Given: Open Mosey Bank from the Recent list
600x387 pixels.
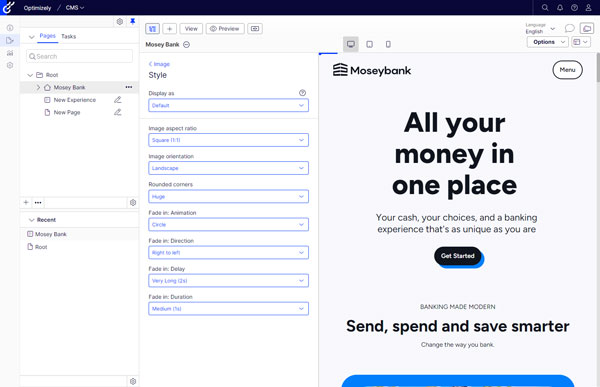Looking at the screenshot, I should pos(51,234).
